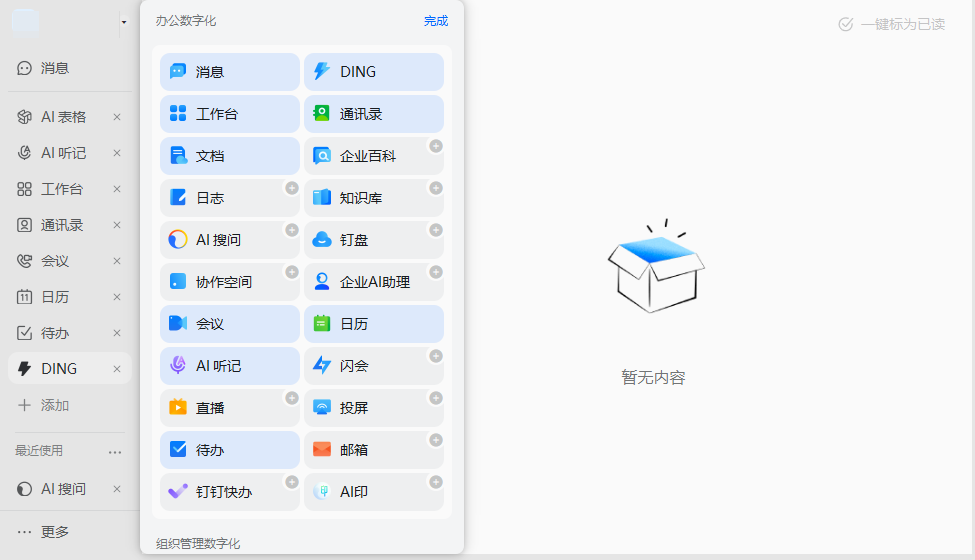The image size is (975, 560).
Task: Click the 投屏 tile icon
Action: pyautogui.click(x=321, y=408)
